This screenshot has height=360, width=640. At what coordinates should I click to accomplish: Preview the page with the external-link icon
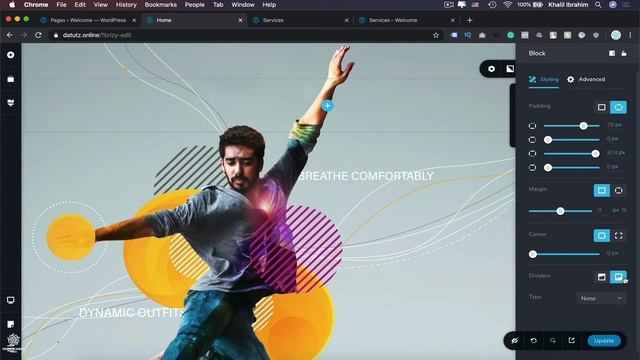[x=571, y=341]
